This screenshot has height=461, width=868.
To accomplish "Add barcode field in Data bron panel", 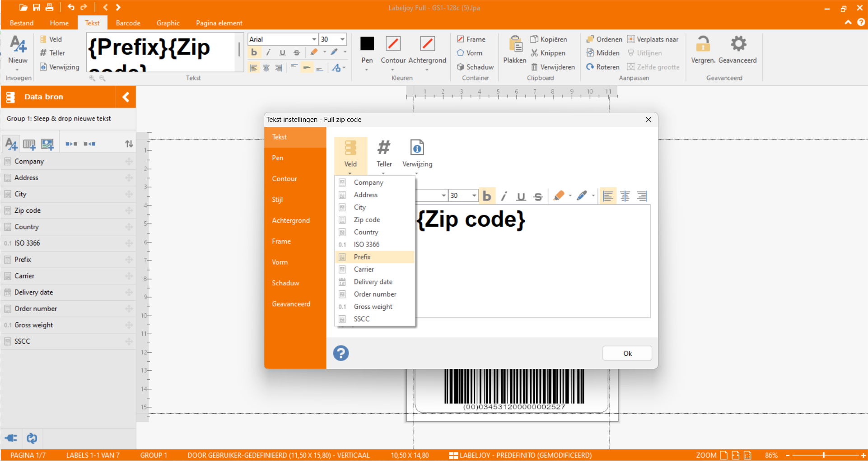I will pos(29,144).
